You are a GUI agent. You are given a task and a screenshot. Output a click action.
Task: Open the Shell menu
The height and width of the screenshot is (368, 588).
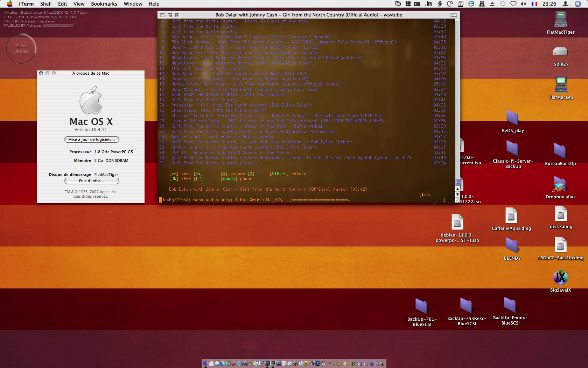click(x=46, y=4)
